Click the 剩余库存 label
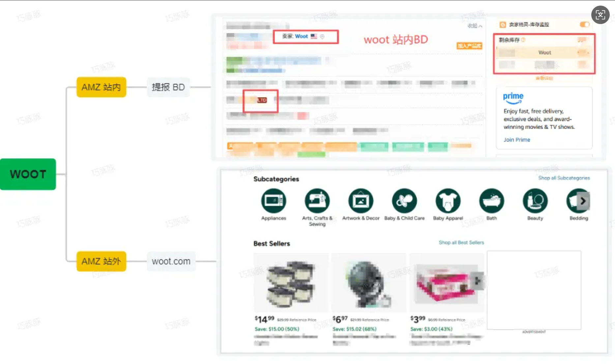Screen dimensions: 615x364 tap(509, 40)
